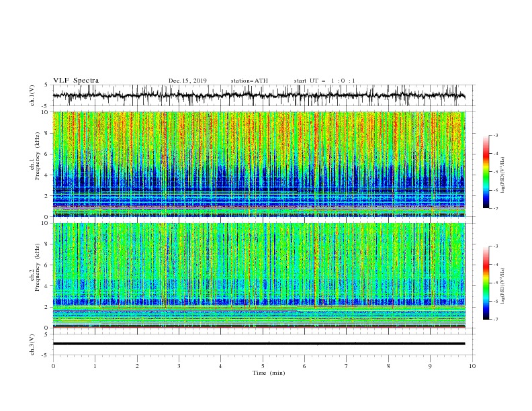Click the time axis tick label "5"
The image size is (532, 411).
click(x=263, y=366)
